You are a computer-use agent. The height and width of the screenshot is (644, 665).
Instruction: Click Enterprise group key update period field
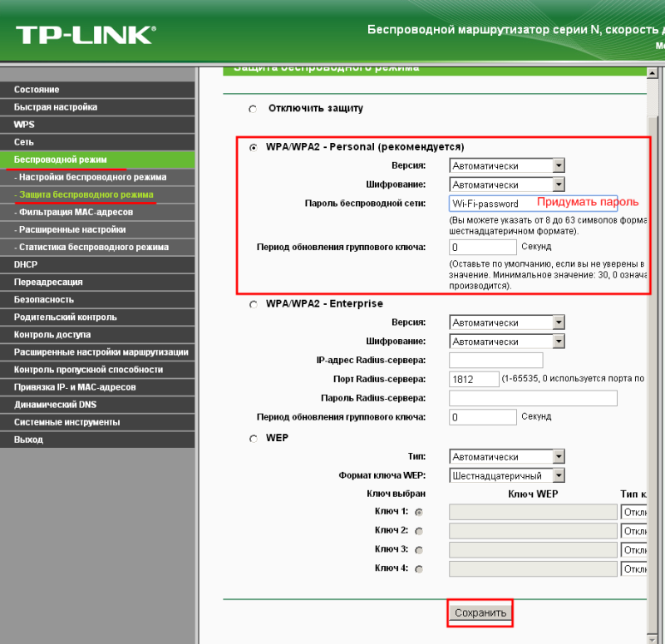tap(483, 417)
